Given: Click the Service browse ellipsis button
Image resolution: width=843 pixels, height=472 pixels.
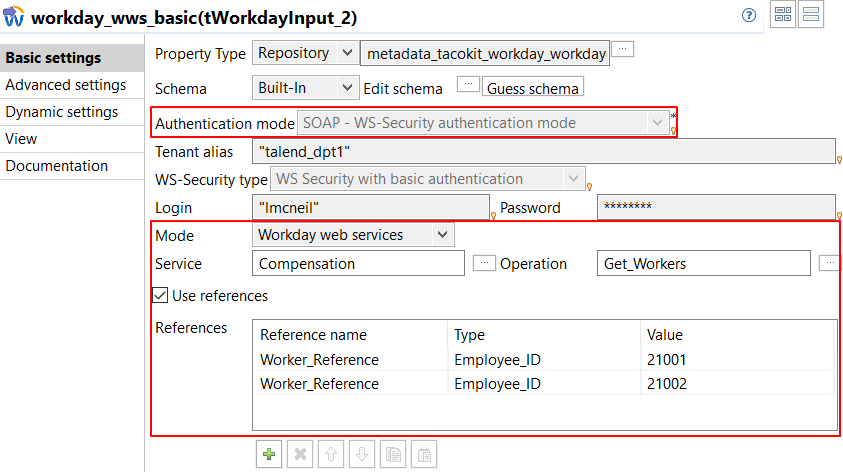Looking at the screenshot, I should click(x=483, y=263).
